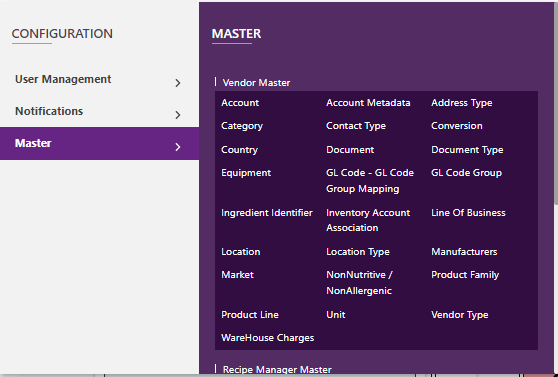Open the Contact Type link
Viewport: 558px width, 377px height.
(x=356, y=126)
